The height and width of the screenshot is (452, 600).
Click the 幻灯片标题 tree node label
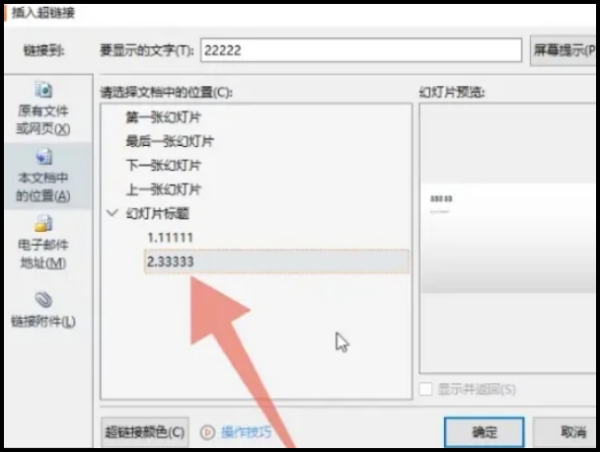(158, 214)
